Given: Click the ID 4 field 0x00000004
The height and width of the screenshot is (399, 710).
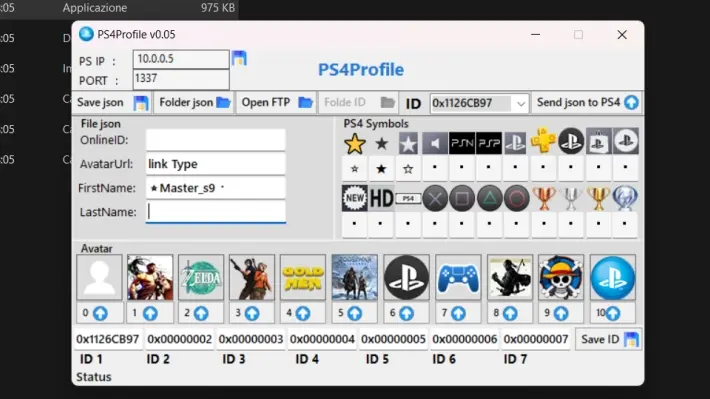Looking at the screenshot, I should tap(322, 339).
